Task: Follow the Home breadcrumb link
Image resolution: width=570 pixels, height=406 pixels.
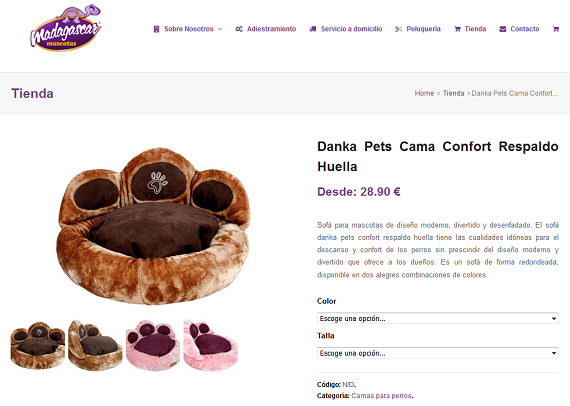Action: 424,93
